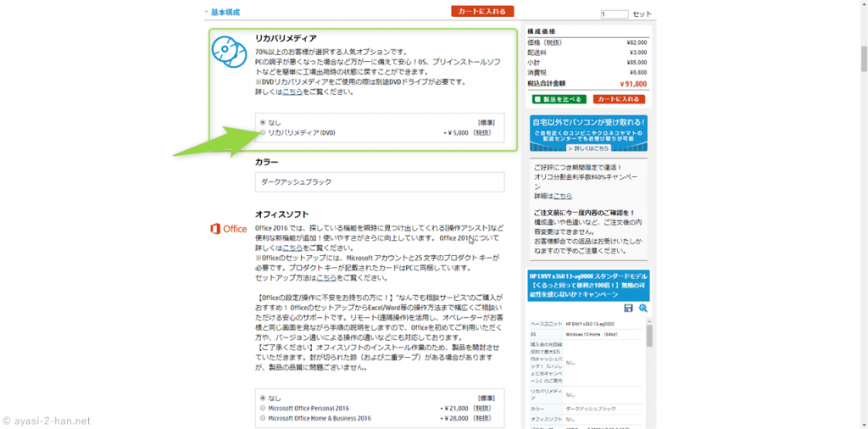Click the save configuration floppy disk icon
This screenshot has height=429, width=868.
click(x=628, y=309)
